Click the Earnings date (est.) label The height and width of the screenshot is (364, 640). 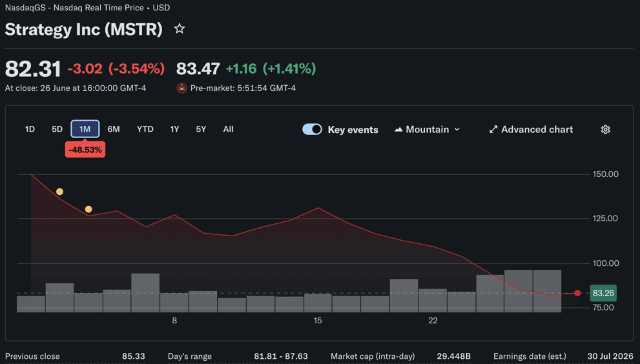[530, 356]
